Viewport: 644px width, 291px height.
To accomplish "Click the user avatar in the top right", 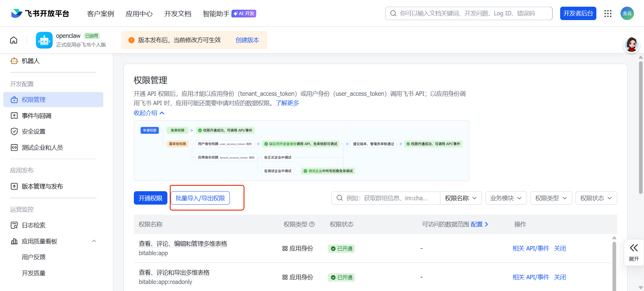I will [x=627, y=13].
